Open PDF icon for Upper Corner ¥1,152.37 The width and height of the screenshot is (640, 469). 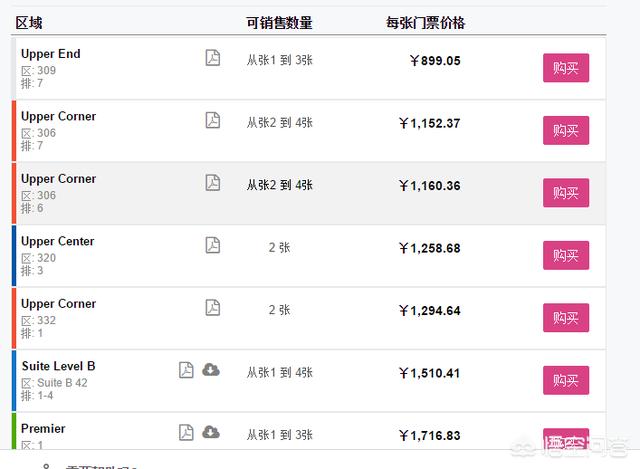pyautogui.click(x=213, y=120)
